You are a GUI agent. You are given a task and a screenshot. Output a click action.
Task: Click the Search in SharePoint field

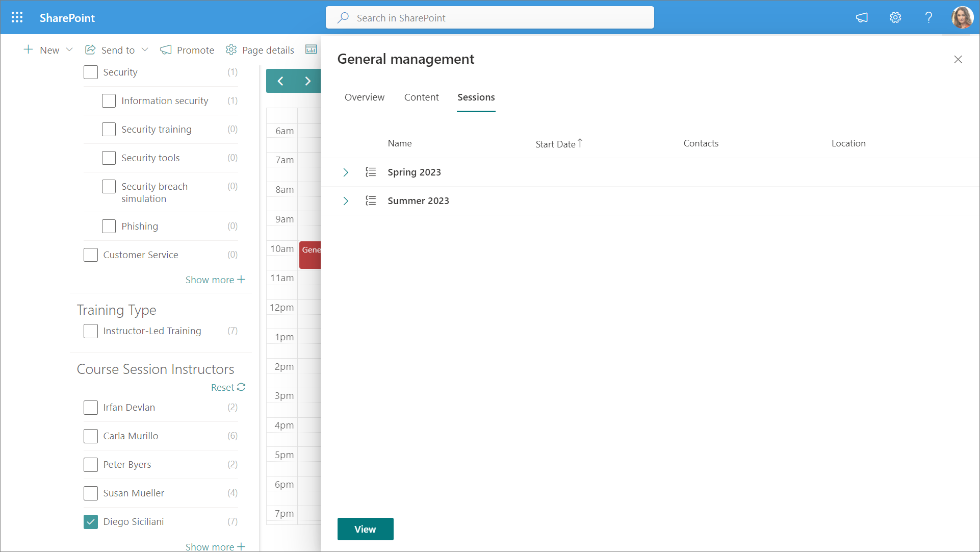click(489, 18)
